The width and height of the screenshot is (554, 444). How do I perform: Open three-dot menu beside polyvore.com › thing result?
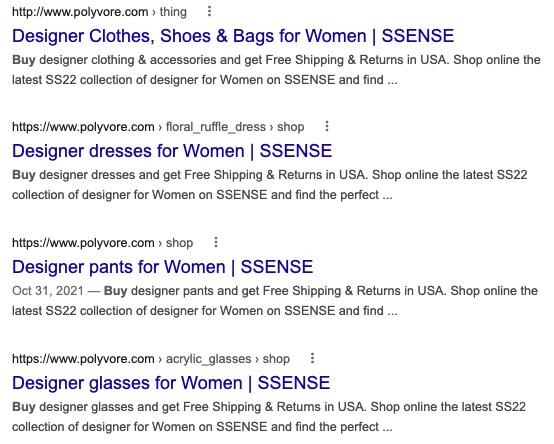coord(210,12)
